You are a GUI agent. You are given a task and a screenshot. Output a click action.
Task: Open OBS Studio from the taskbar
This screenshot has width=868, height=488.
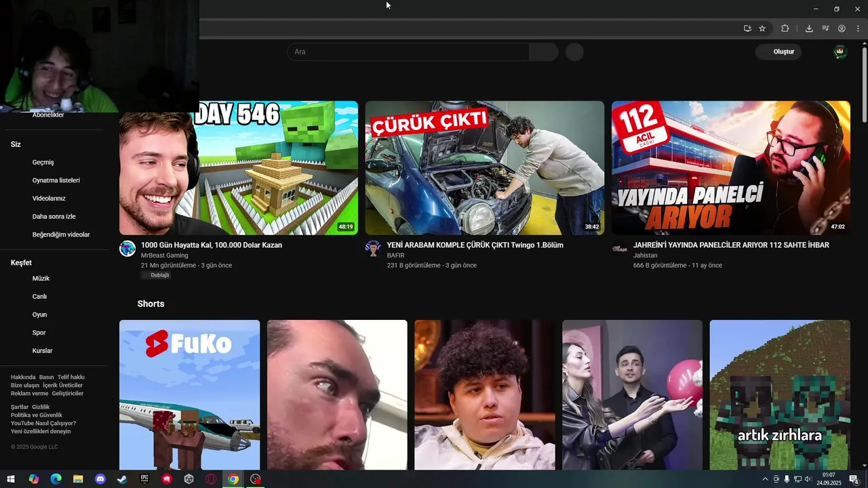[x=256, y=479]
